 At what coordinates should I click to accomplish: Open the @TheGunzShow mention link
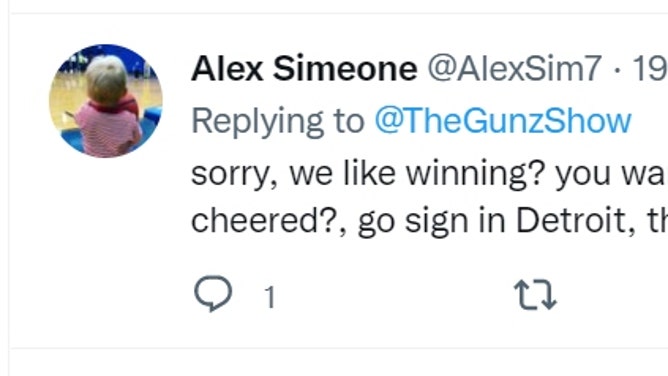tap(503, 121)
